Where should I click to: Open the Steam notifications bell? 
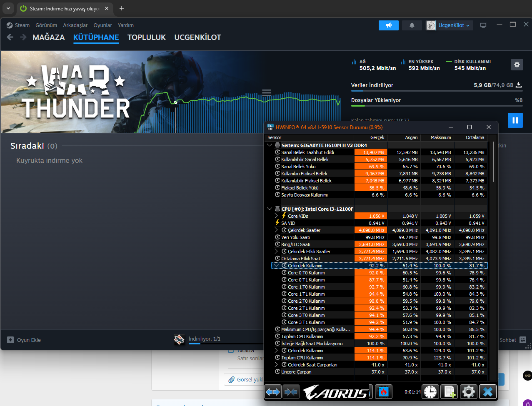pyautogui.click(x=412, y=25)
